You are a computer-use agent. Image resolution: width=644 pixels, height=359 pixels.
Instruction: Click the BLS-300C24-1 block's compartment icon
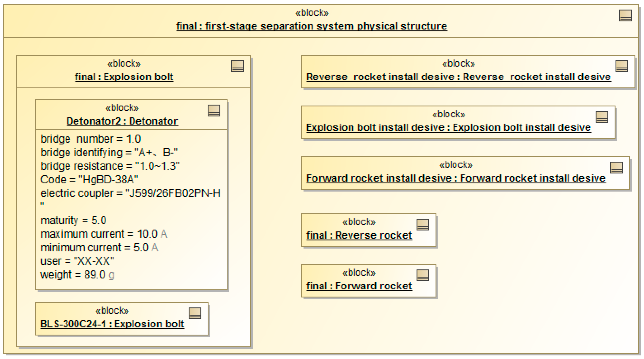(x=195, y=313)
